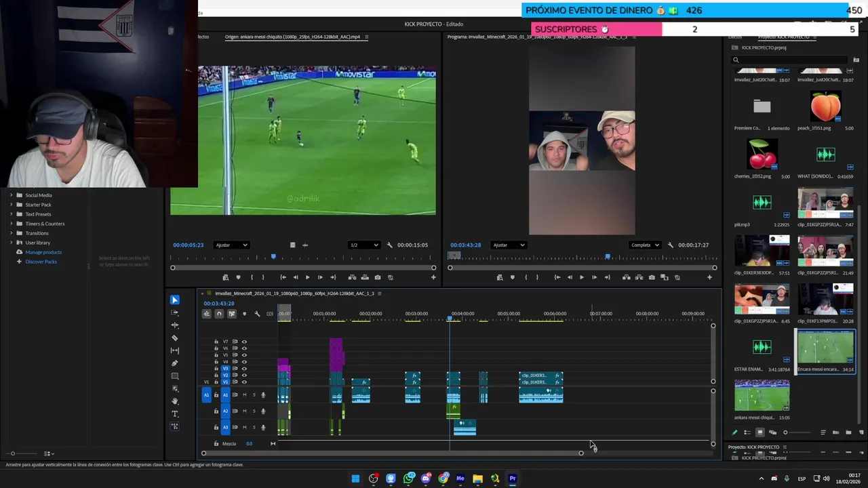Toggle A1 source patching button

tap(207, 395)
